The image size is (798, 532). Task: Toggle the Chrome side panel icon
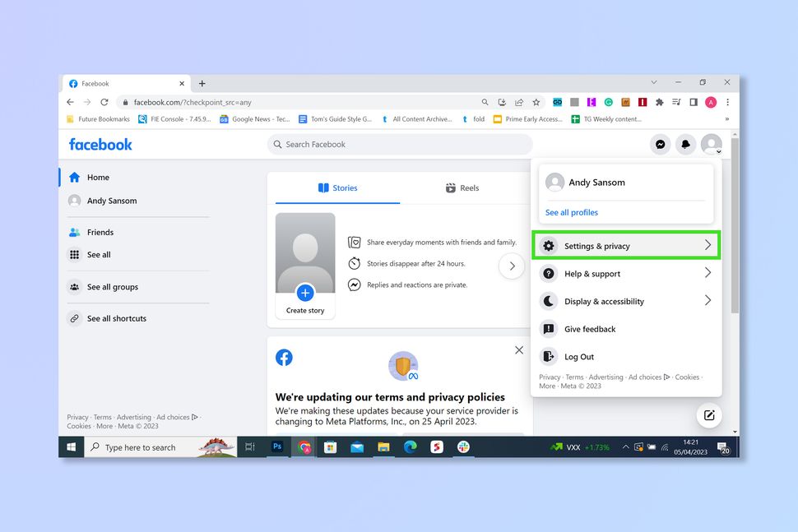[x=694, y=102]
